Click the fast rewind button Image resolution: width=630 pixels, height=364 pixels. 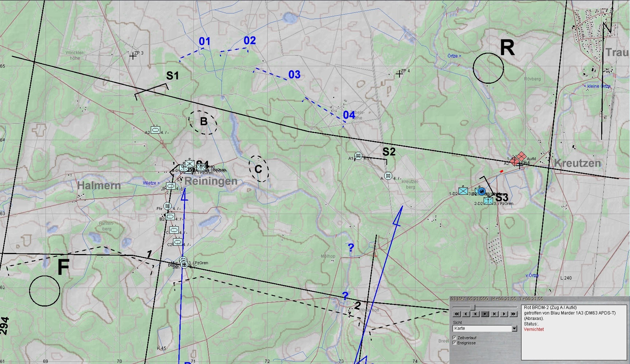457,314
